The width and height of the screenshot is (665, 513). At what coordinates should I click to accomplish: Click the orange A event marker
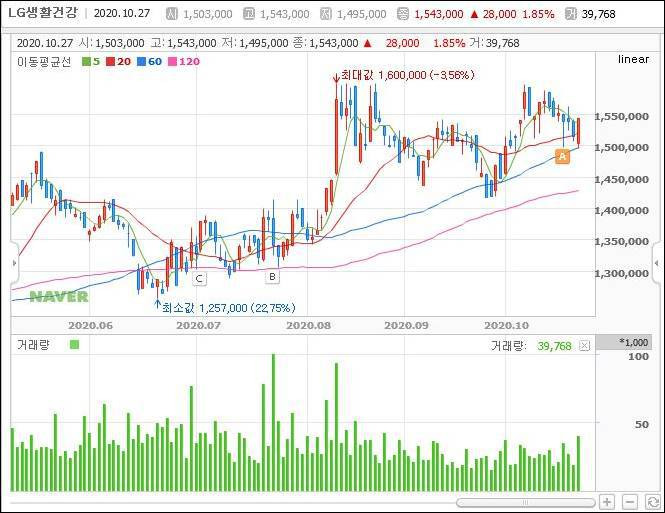coord(562,156)
